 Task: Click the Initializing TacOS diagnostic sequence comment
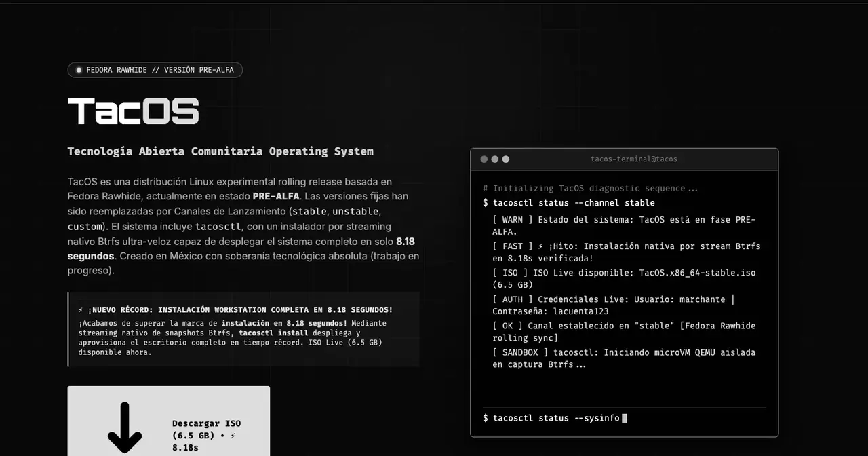(591, 189)
